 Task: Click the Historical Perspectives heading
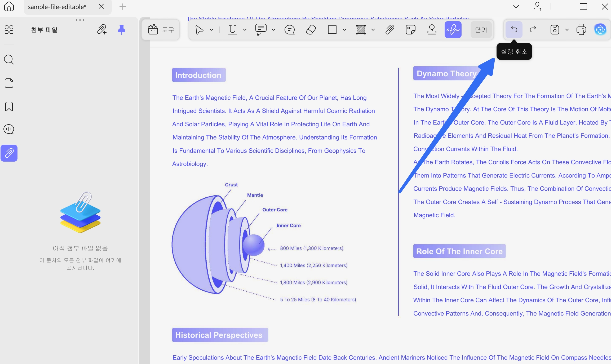point(220,335)
